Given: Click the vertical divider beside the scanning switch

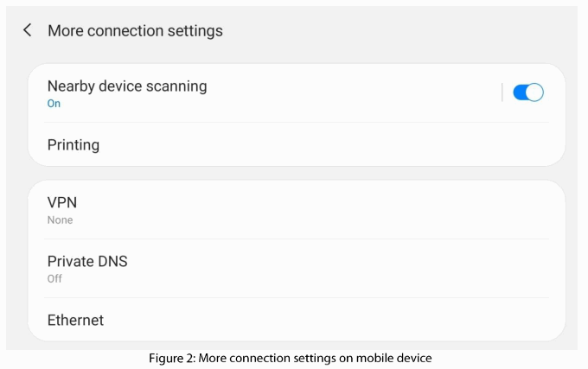Looking at the screenshot, I should click(x=502, y=92).
